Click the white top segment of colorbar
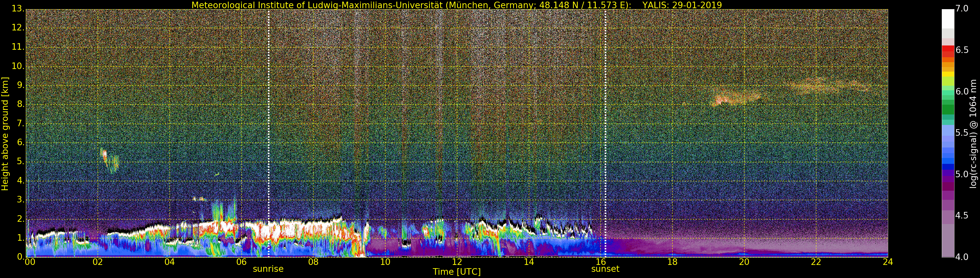This screenshot has width=980, height=278. coord(948,19)
